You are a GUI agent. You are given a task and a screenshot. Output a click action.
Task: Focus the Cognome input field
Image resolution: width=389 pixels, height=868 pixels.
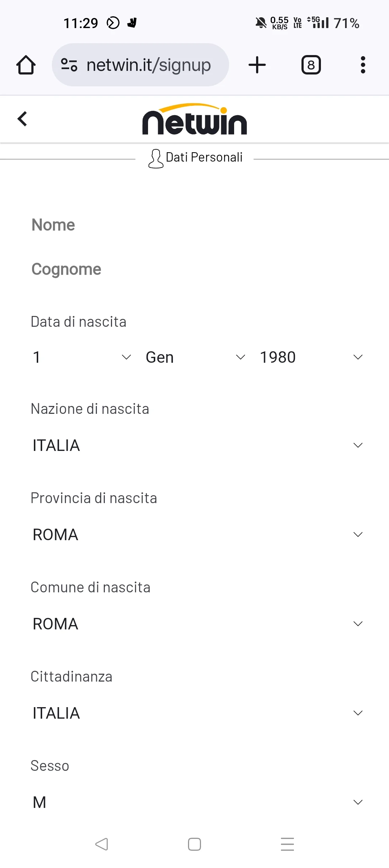(197, 269)
